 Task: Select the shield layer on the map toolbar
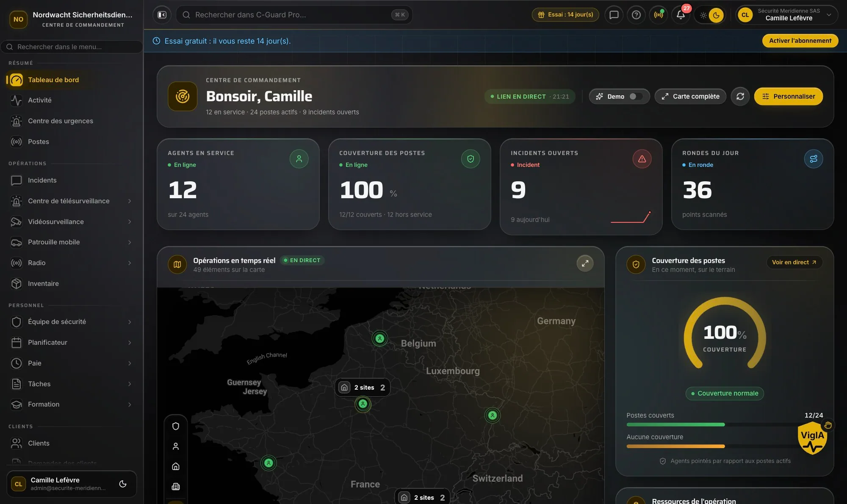coord(176,426)
